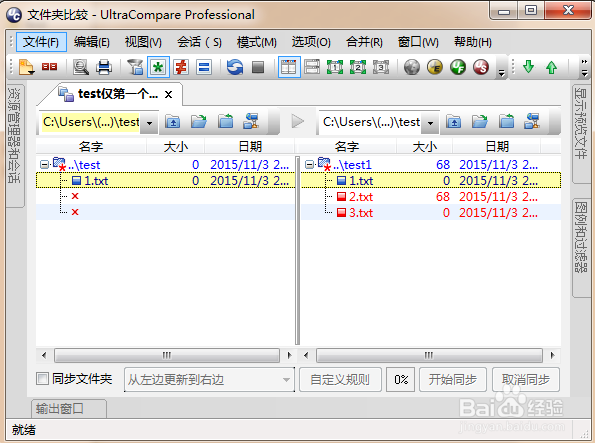Open the 窗口(W) menu

tap(418, 42)
